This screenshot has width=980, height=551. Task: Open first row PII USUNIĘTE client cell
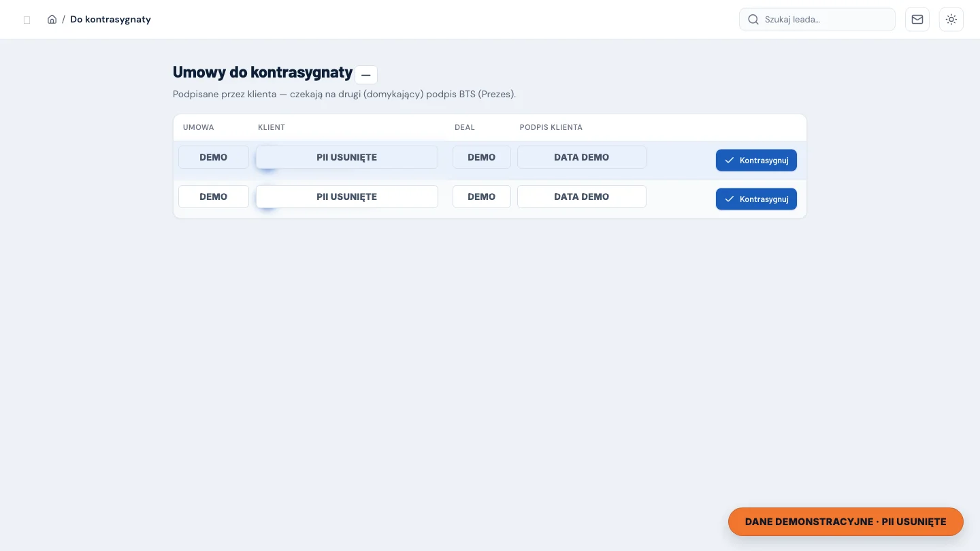pos(347,157)
